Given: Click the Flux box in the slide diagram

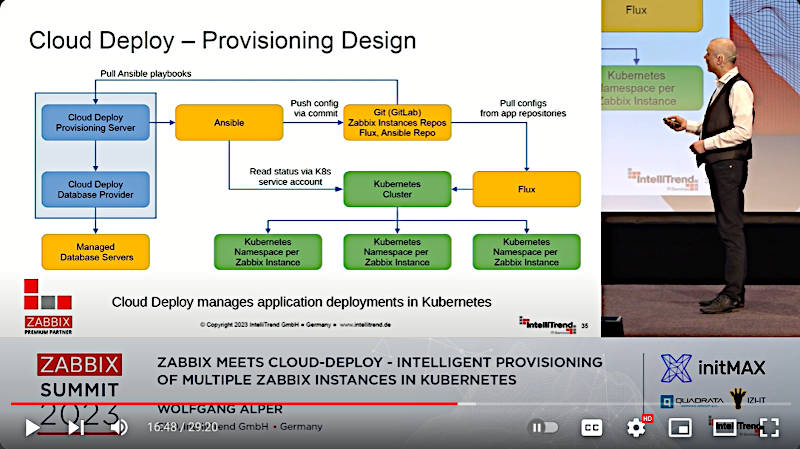Looking at the screenshot, I should coord(527,189).
